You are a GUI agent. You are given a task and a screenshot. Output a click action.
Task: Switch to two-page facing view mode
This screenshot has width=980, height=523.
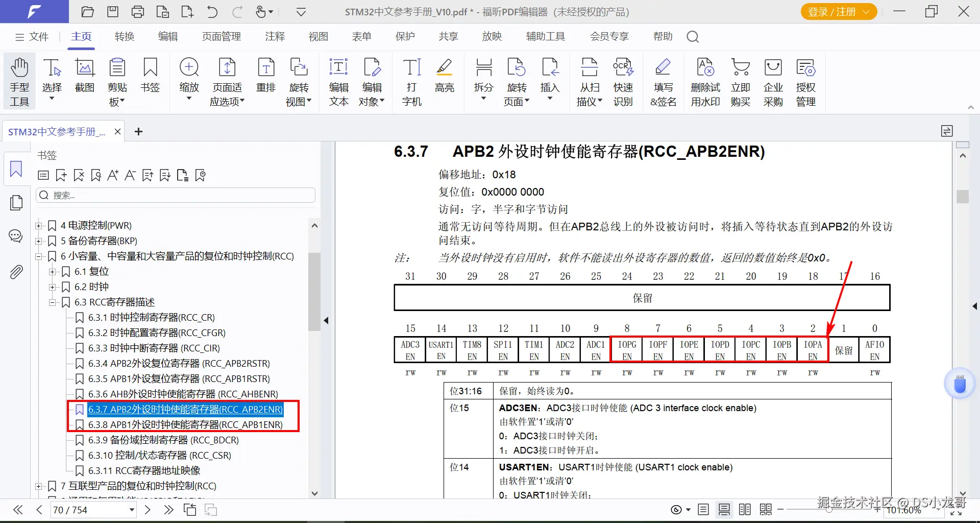pyautogui.click(x=745, y=510)
